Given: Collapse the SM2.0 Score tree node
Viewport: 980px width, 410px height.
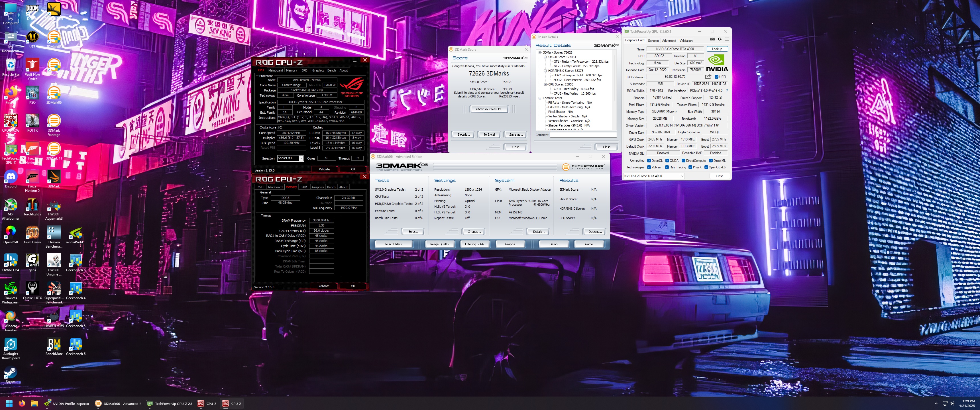Looking at the screenshot, I should [545, 57].
